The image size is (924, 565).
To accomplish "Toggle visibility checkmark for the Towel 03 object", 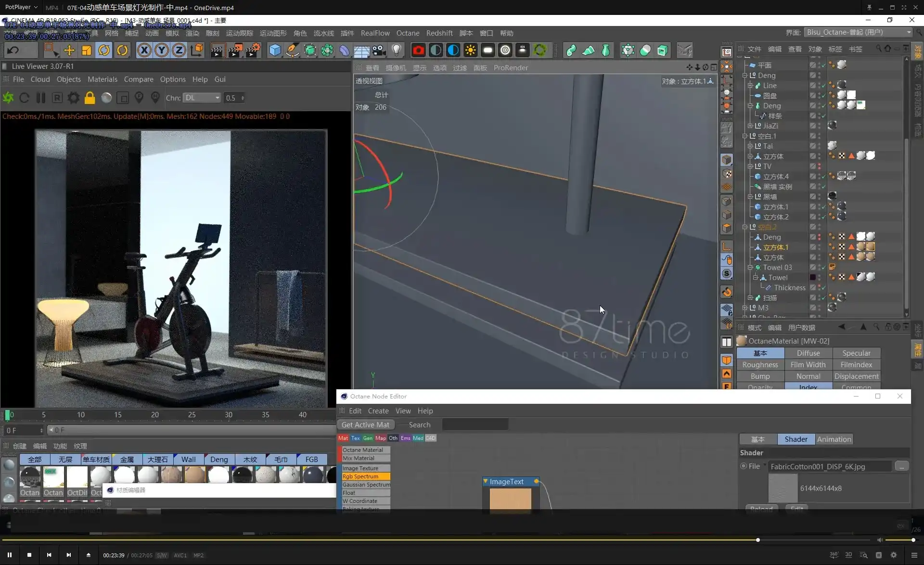I will pos(824,268).
